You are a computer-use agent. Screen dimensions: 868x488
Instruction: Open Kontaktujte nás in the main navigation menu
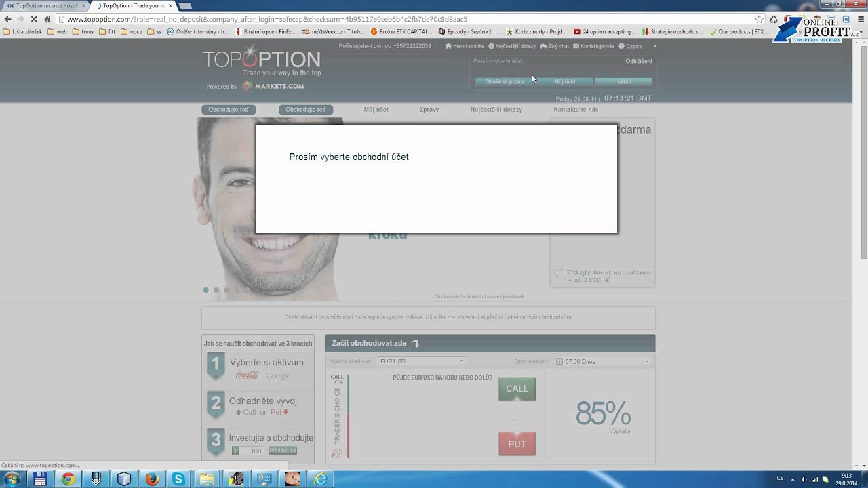(576, 110)
